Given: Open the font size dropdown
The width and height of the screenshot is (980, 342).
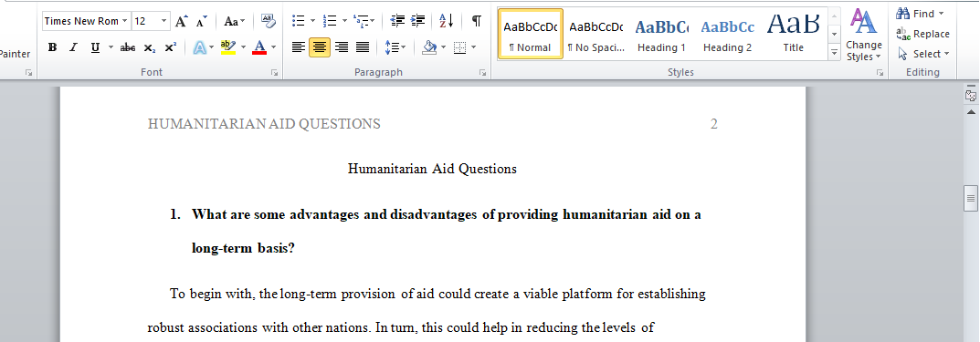Looking at the screenshot, I should (x=164, y=21).
